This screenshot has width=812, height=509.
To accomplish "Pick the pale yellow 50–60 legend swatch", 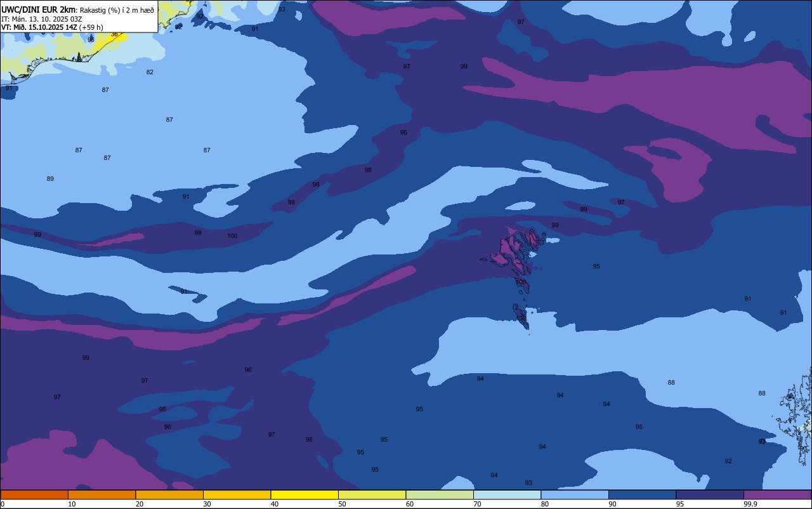I will pos(372,494).
